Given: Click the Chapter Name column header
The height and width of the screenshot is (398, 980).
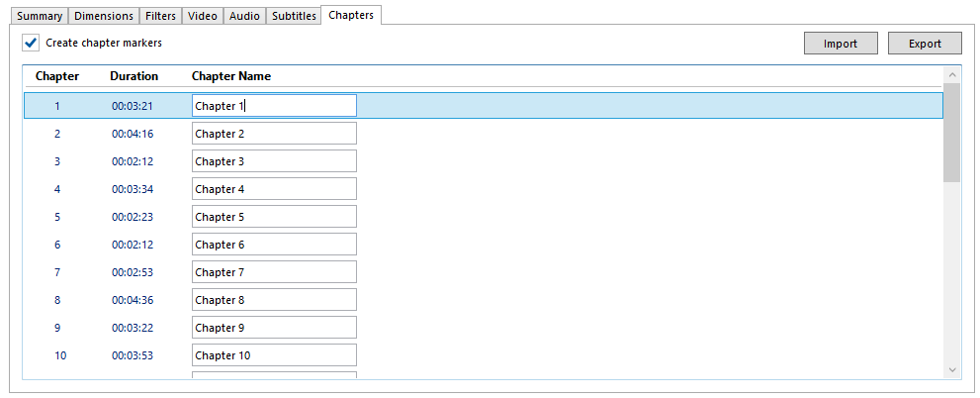Looking at the screenshot, I should [x=230, y=76].
